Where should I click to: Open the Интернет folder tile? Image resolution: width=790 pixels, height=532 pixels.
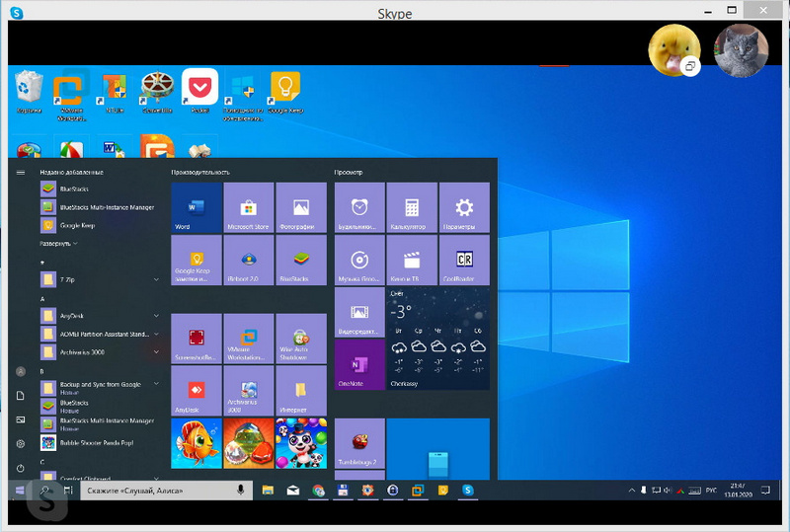click(x=301, y=391)
